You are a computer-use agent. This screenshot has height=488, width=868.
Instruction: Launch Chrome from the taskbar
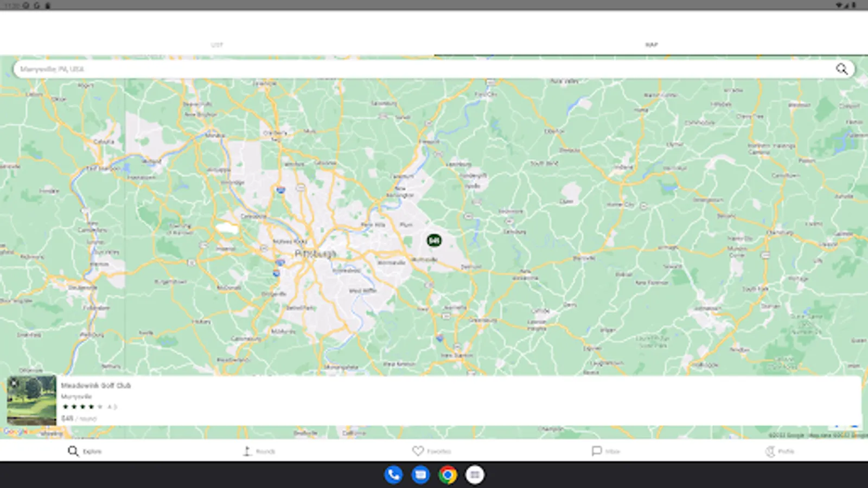coord(448,475)
